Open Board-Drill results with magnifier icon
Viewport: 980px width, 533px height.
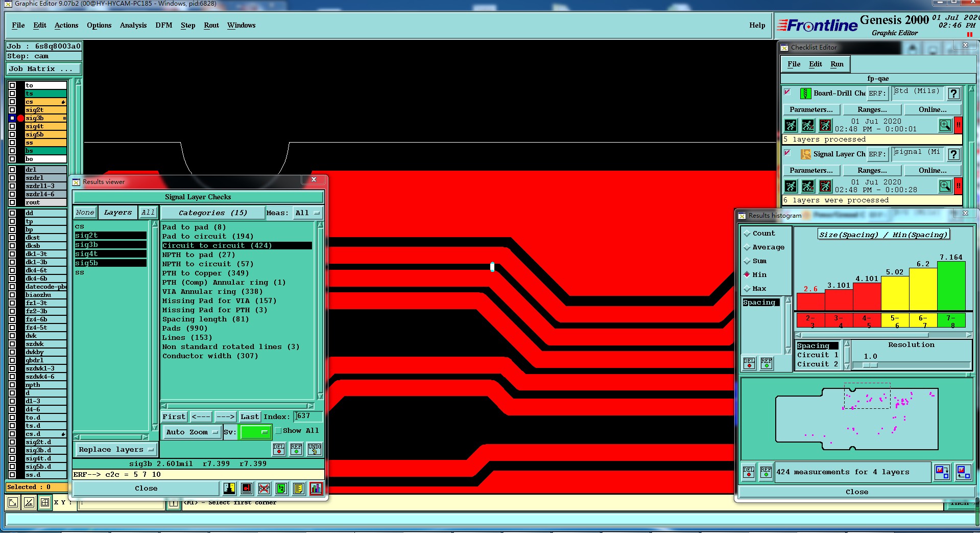[x=945, y=125]
